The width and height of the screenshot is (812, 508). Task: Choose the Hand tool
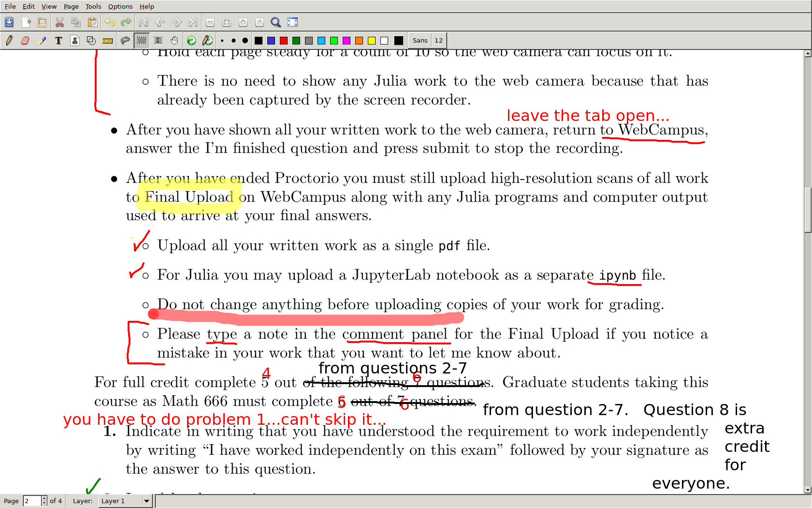174,41
